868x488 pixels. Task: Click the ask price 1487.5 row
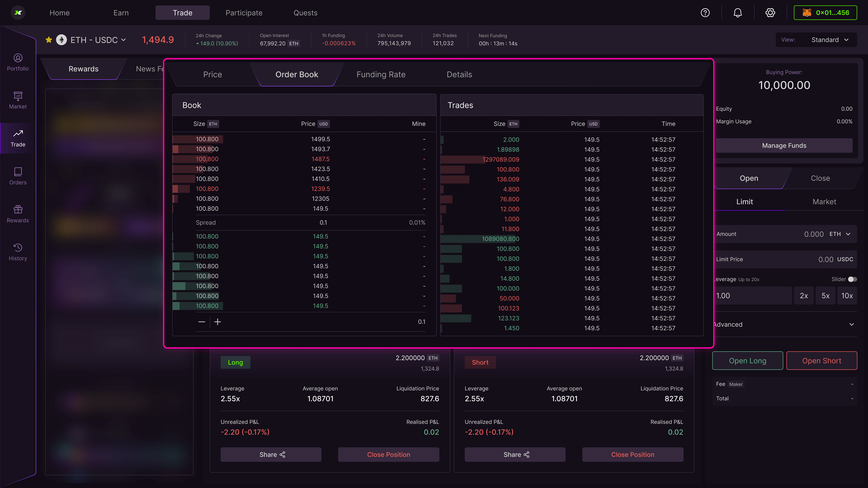(x=304, y=159)
